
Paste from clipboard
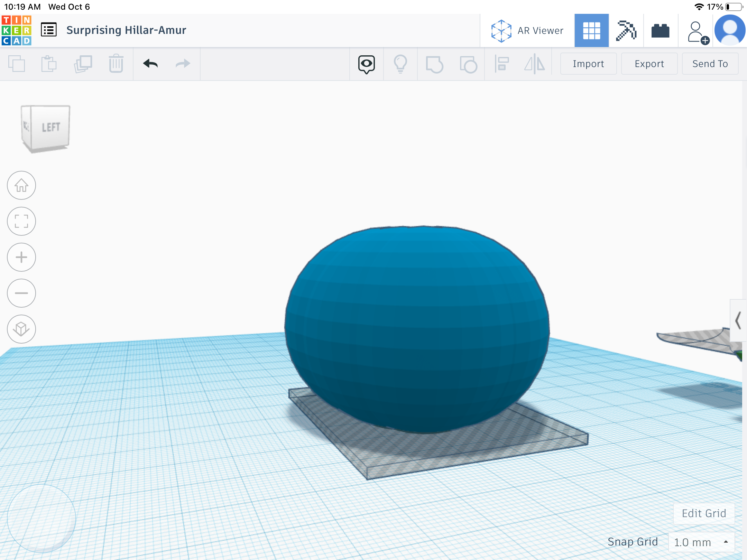tap(49, 64)
